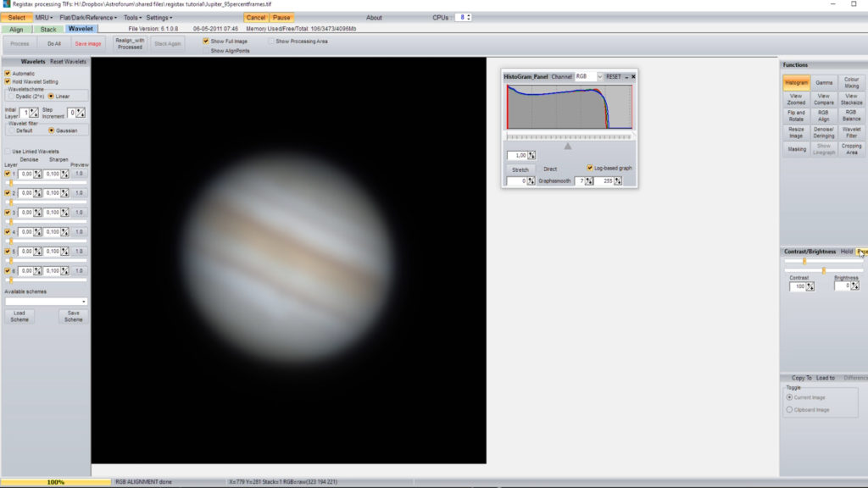
Task: Open the Histogram function
Action: (x=796, y=83)
